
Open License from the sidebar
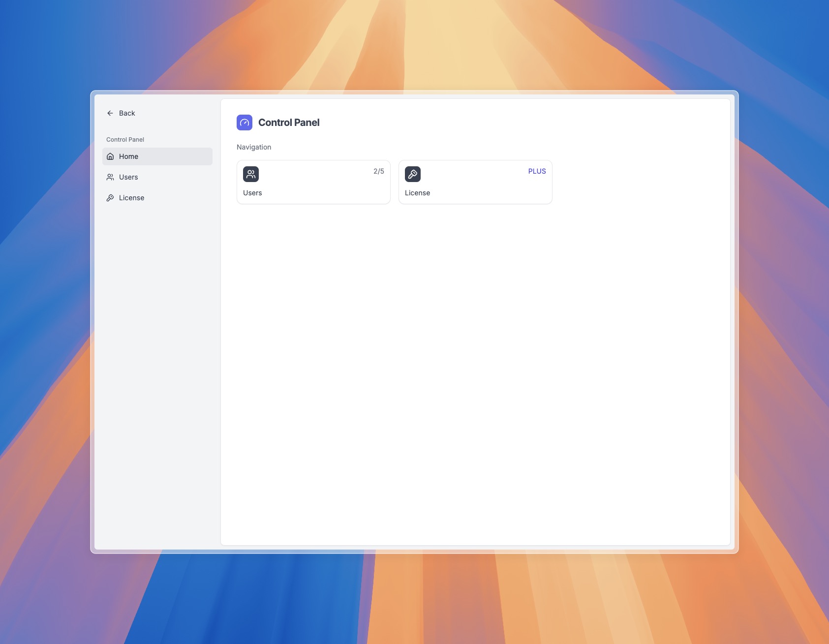[x=157, y=198]
